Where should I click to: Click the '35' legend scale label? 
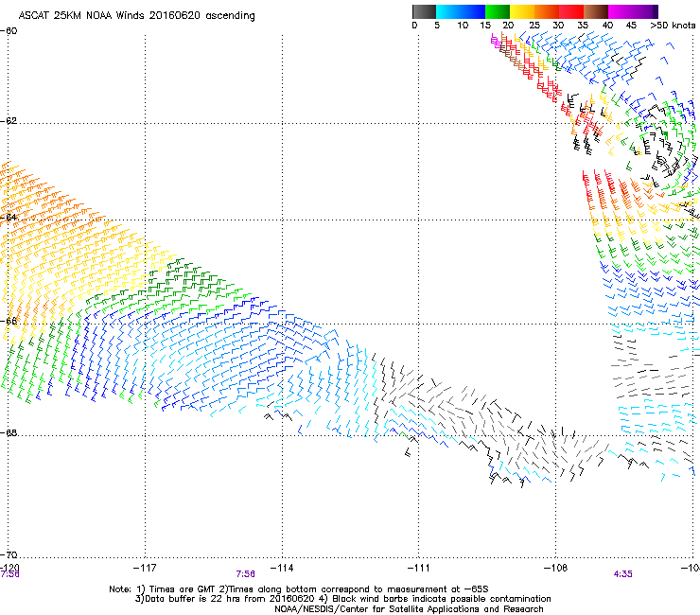pyautogui.click(x=583, y=26)
